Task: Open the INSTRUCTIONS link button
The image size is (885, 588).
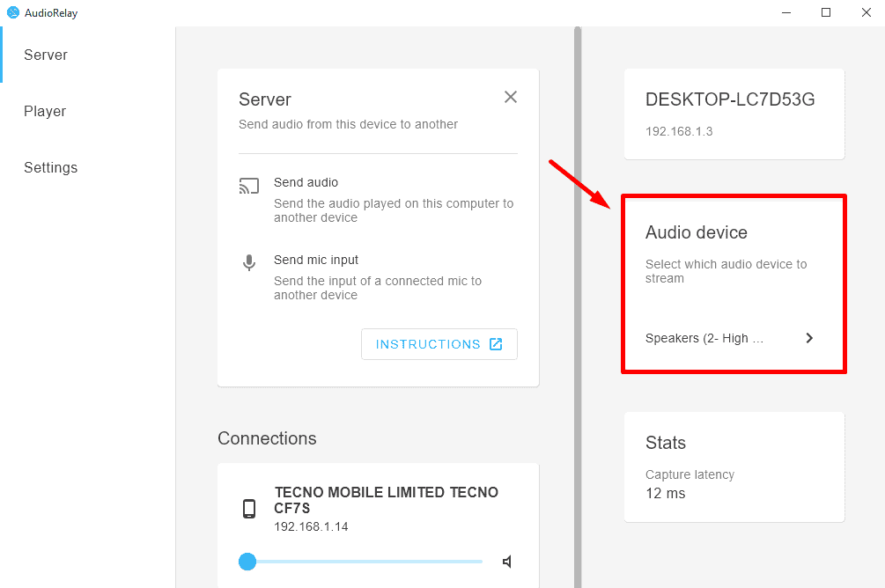Action: (439, 344)
